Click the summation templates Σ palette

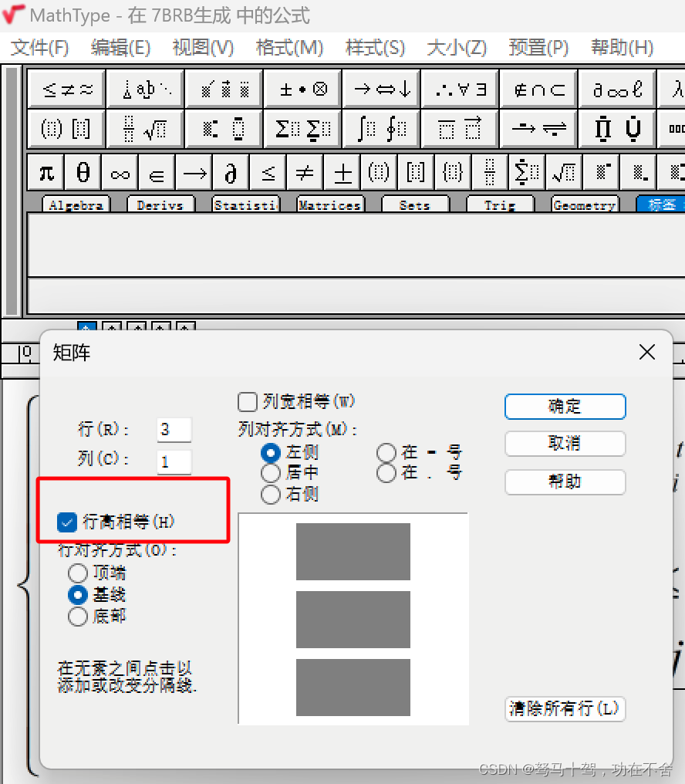tap(302, 130)
